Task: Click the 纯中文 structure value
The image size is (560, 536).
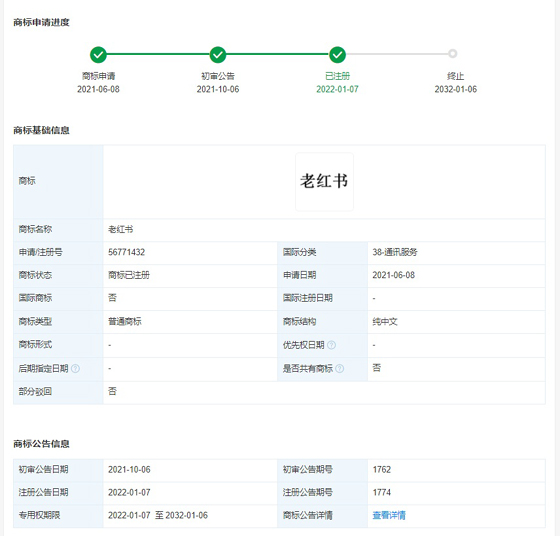Action: coord(385,321)
